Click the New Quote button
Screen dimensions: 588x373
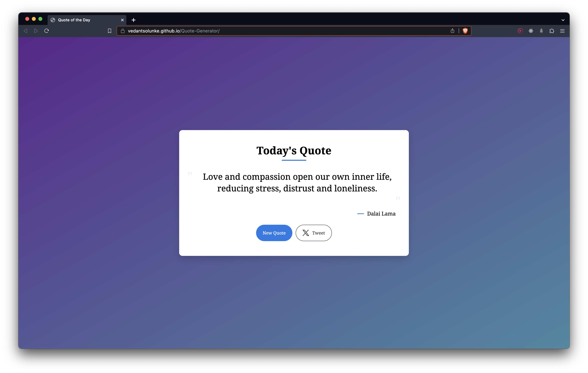[x=274, y=233]
